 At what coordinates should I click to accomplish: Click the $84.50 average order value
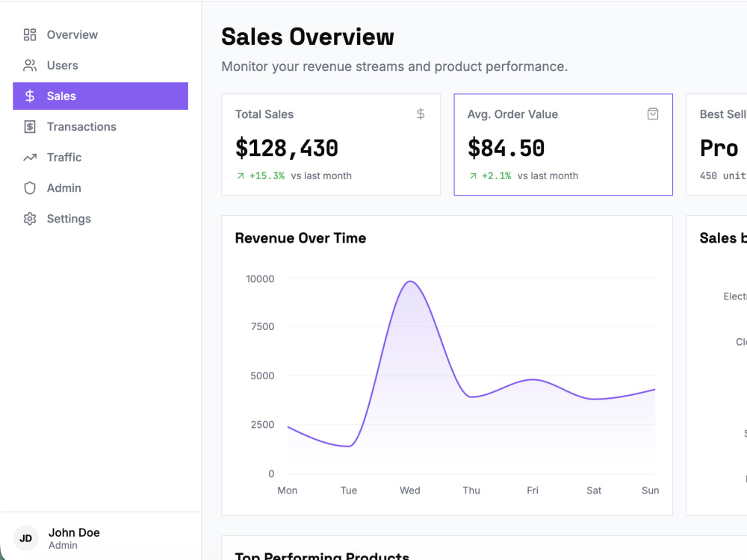(506, 148)
